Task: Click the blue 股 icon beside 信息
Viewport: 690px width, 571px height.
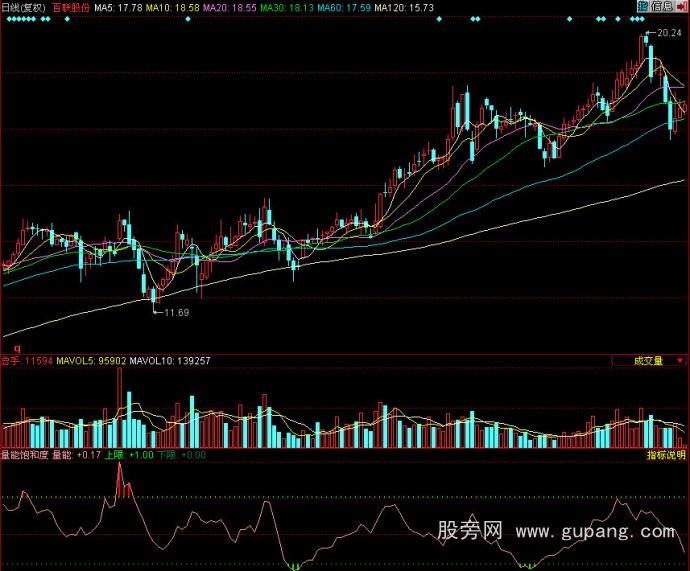Action: tap(643, 6)
